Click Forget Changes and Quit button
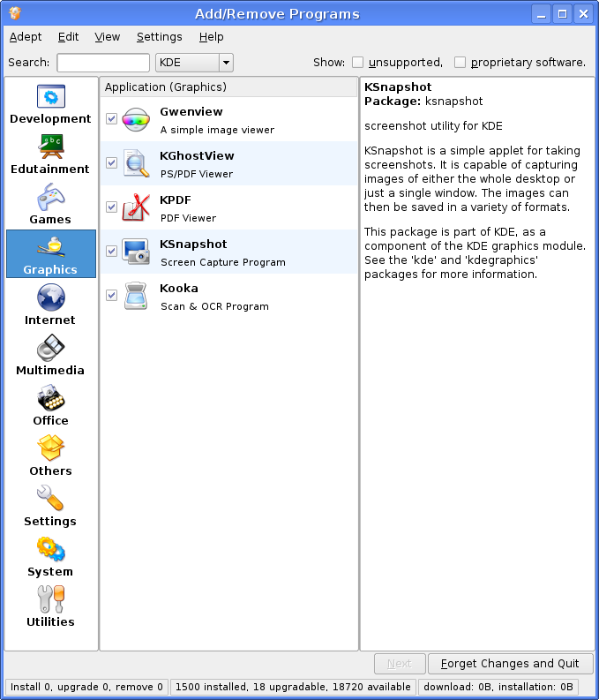 (510, 664)
